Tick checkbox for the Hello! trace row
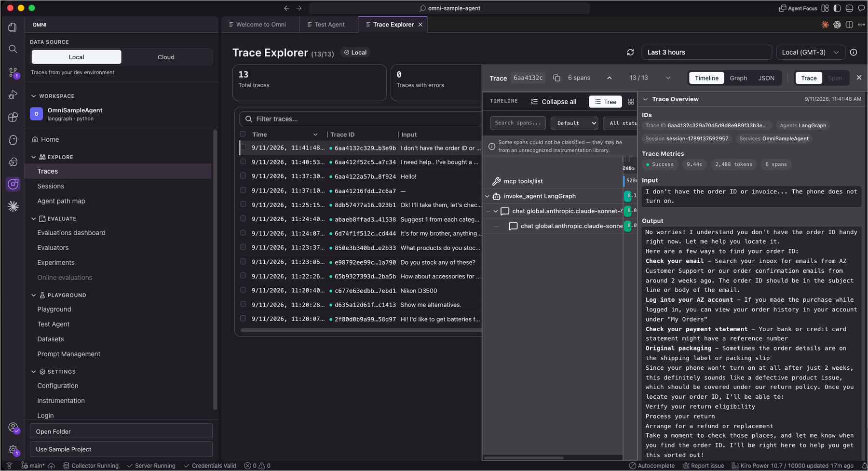868x471 pixels. point(243,176)
